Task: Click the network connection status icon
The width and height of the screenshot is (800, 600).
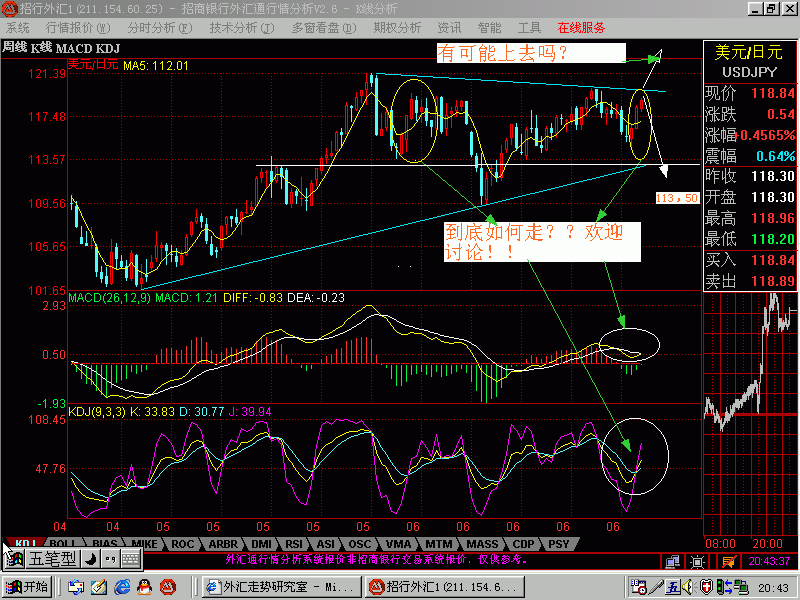Action: click(x=672, y=561)
